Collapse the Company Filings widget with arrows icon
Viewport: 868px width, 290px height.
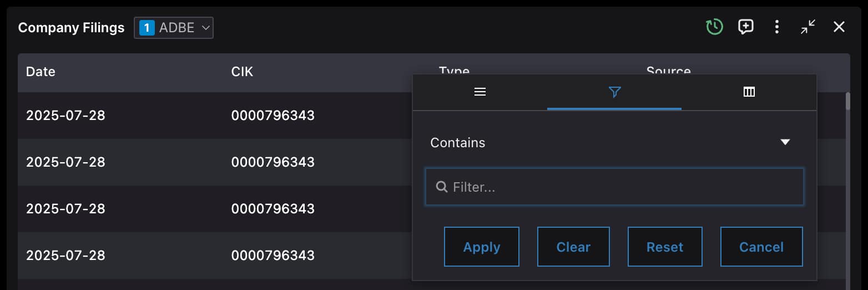[x=808, y=27]
